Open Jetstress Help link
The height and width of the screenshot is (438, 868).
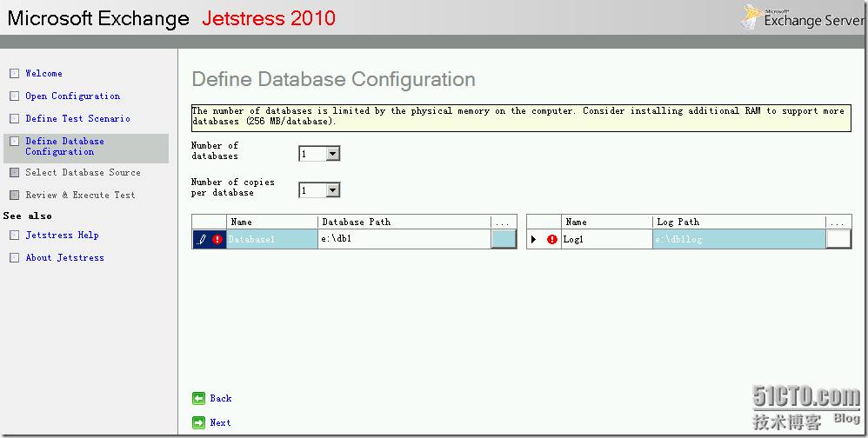(62, 235)
